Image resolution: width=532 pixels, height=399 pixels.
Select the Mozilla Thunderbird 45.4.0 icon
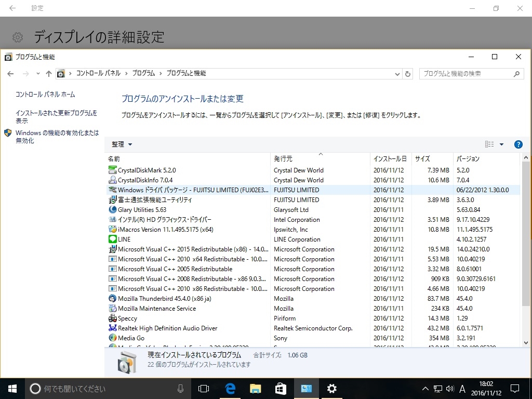[x=112, y=298]
